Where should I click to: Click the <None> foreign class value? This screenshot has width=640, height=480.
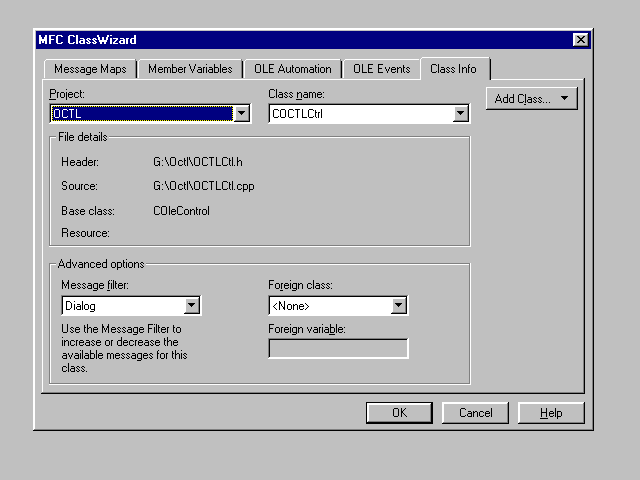click(329, 306)
